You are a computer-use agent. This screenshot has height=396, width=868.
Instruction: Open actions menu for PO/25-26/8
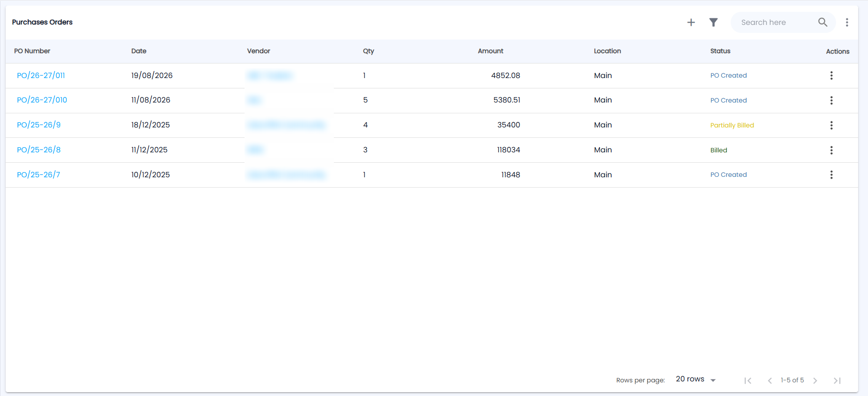(x=831, y=150)
